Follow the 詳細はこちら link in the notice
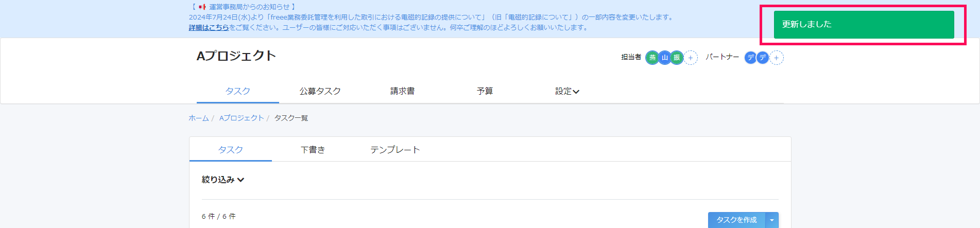 [x=209, y=27]
